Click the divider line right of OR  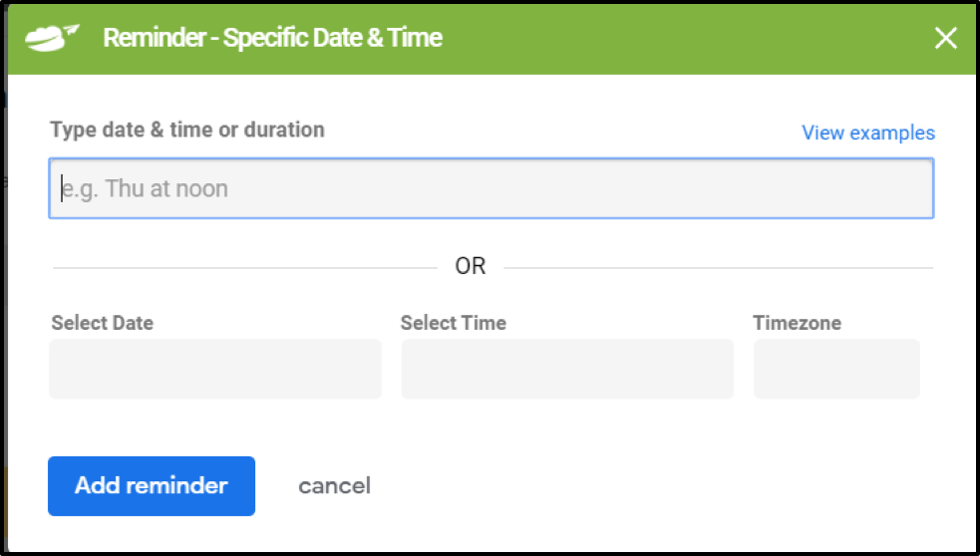pos(718,267)
